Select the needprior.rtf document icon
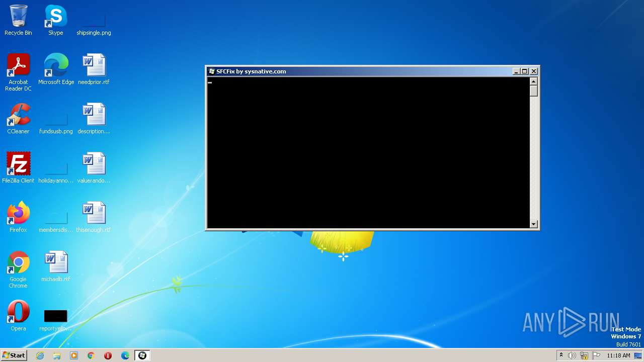644x362 pixels. coord(94,69)
